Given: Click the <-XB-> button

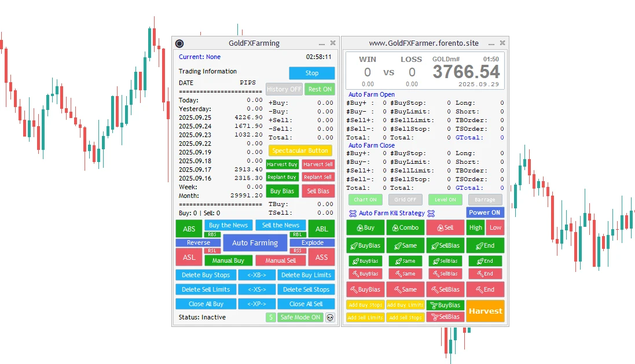Looking at the screenshot, I should pos(256,275).
